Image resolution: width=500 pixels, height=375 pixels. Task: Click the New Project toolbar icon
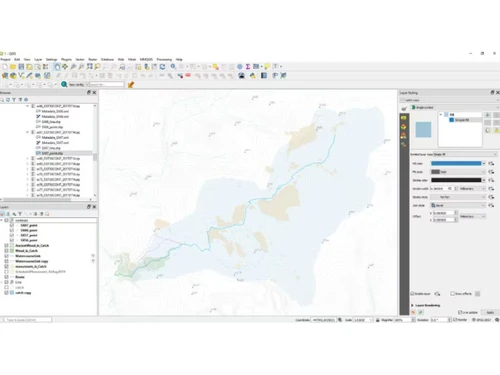tap(5, 67)
